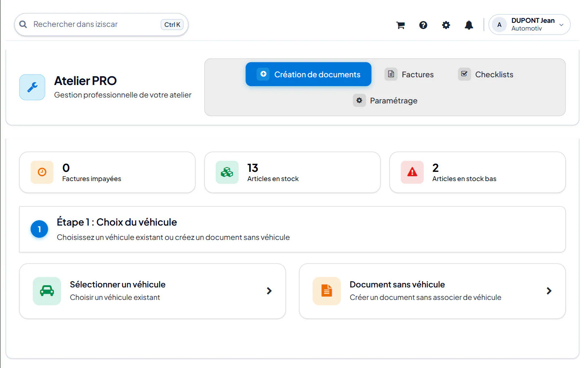Focus the Rechercher dans iziscar search field

pyautogui.click(x=101, y=25)
